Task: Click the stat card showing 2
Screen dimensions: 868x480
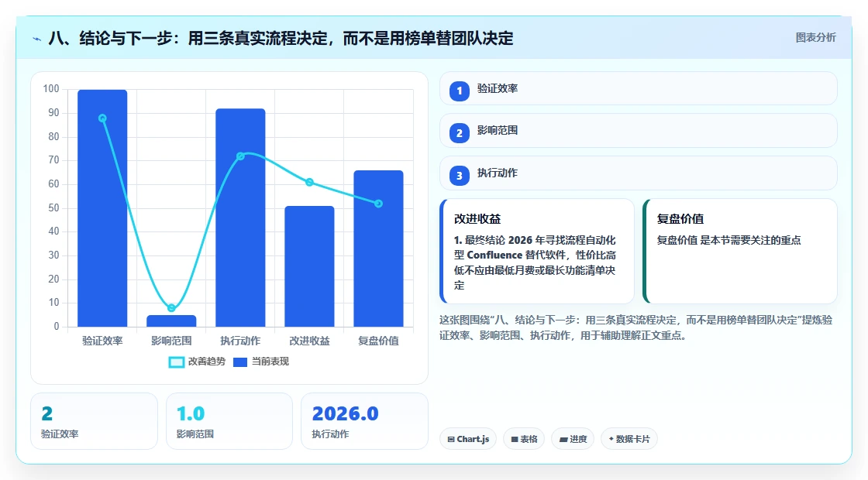Action: [94, 421]
